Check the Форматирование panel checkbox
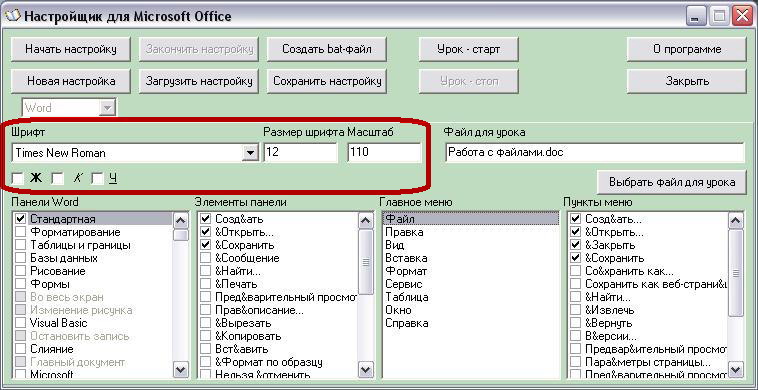This screenshot has height=390, width=758. coord(20,232)
